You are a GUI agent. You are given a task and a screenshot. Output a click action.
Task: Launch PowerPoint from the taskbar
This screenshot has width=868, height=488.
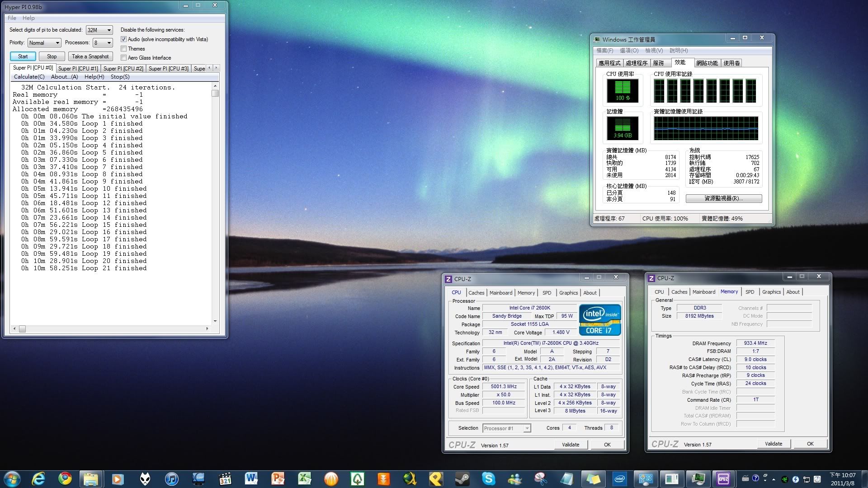[278, 479]
